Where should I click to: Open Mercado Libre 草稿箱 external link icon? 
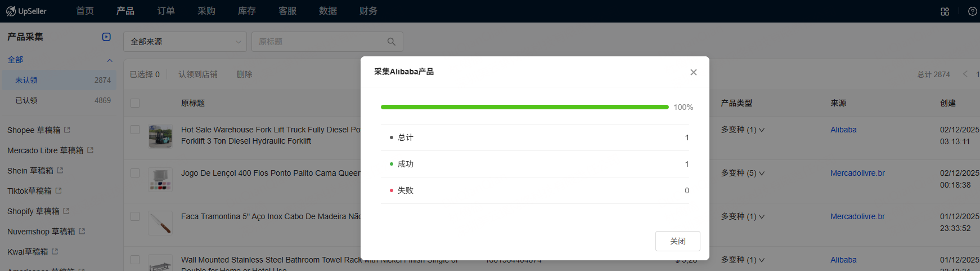click(91, 150)
